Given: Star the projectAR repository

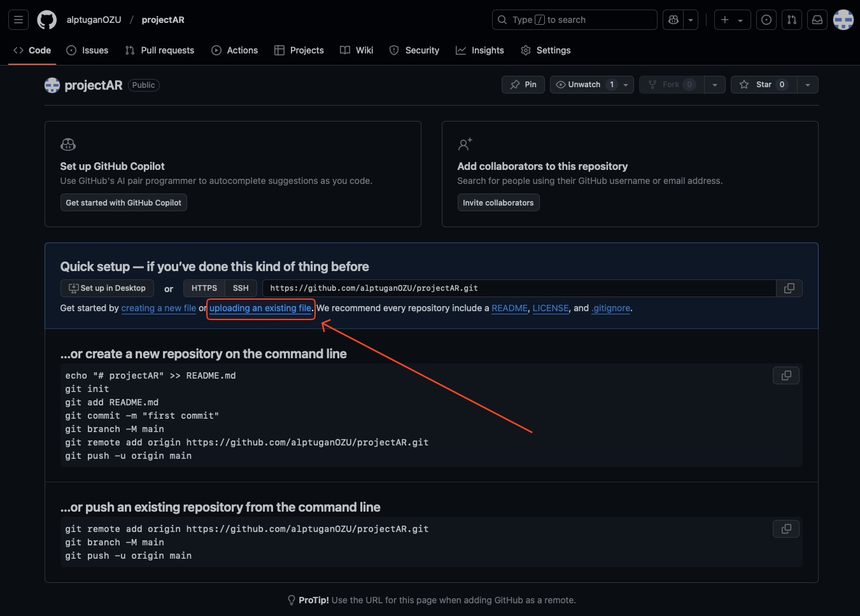Looking at the screenshot, I should pyautogui.click(x=764, y=85).
